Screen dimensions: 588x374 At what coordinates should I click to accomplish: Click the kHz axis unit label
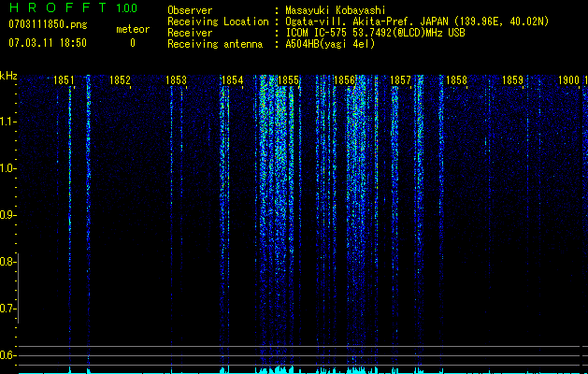pos(8,76)
